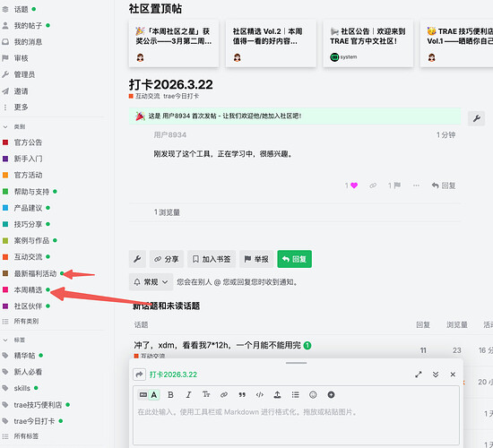
Task: Collapse the 类别 section header
Action: point(14,126)
